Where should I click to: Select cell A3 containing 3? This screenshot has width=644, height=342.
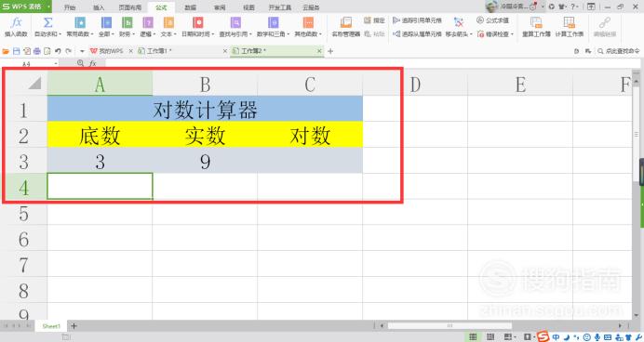coord(100,161)
